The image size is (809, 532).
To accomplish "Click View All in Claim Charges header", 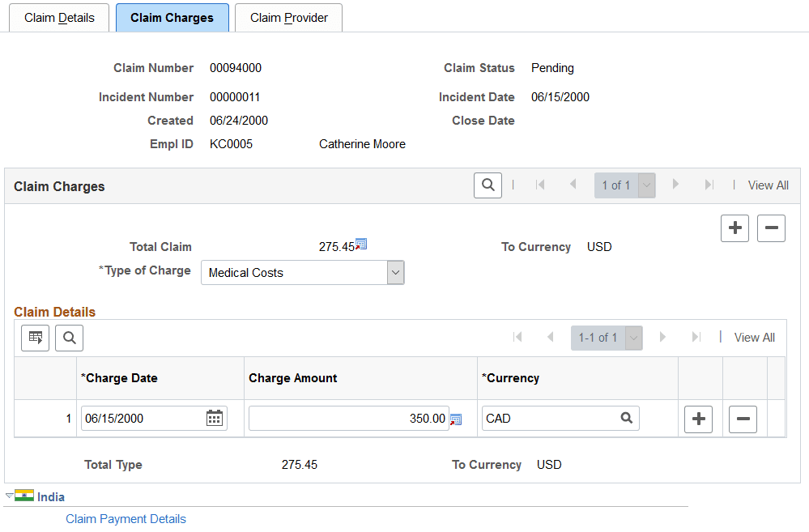I will [x=767, y=185].
